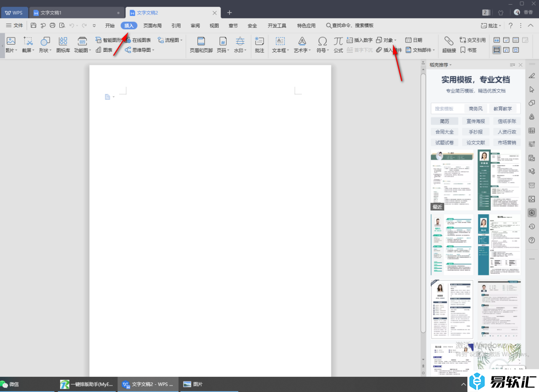Click the 水印 watermark icon
The image size is (539, 392).
240,41
